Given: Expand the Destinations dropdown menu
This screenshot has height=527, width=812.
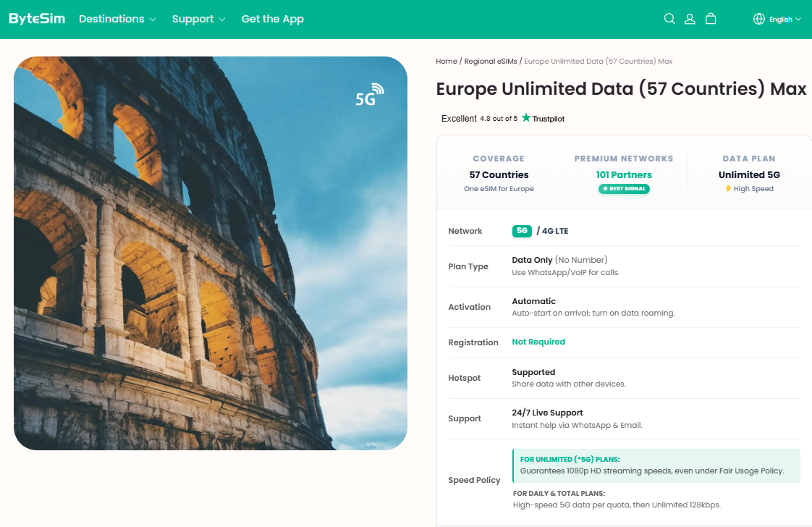Looking at the screenshot, I should tap(117, 19).
